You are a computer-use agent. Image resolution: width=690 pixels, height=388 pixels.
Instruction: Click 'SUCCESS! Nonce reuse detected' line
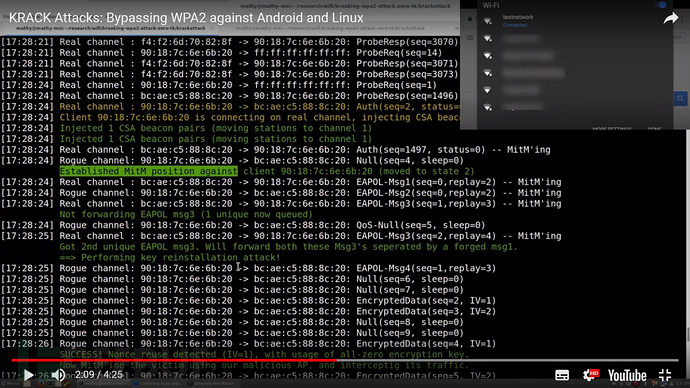[264, 355]
